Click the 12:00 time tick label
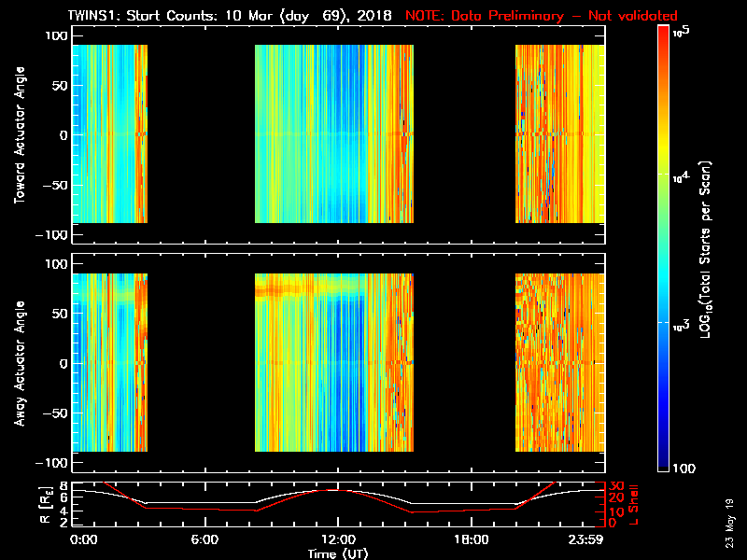747x560 pixels. click(x=338, y=539)
